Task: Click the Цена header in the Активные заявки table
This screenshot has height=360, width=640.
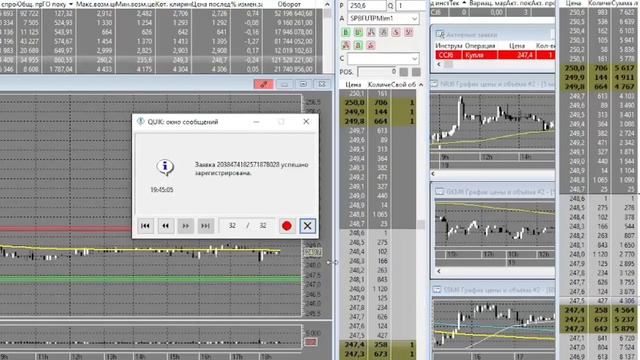Action: click(x=517, y=46)
